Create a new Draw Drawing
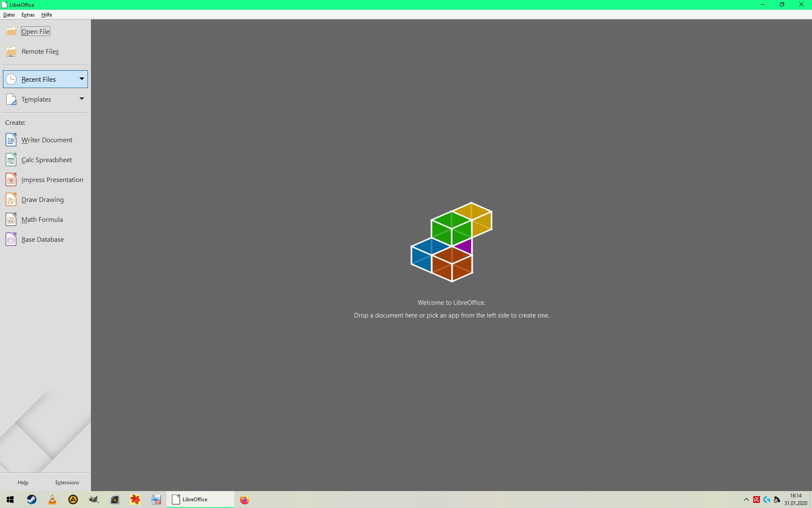This screenshot has height=508, width=812. tap(45, 199)
